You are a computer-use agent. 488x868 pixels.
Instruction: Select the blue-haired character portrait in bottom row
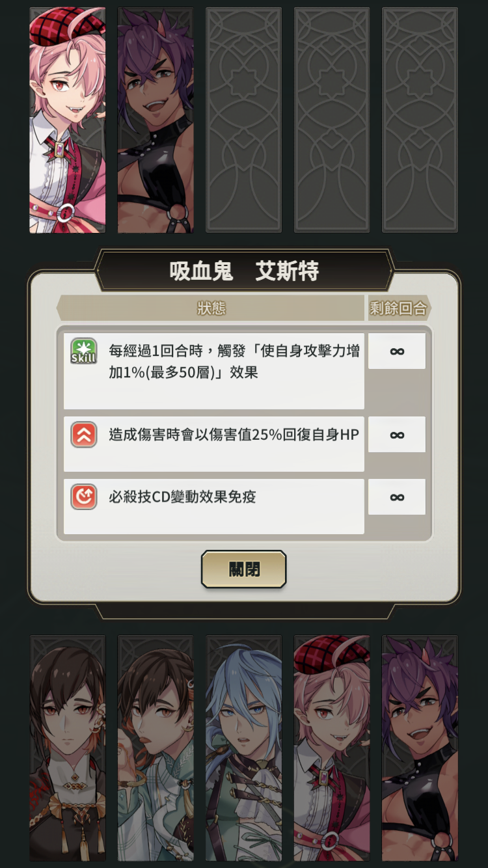[244, 748]
